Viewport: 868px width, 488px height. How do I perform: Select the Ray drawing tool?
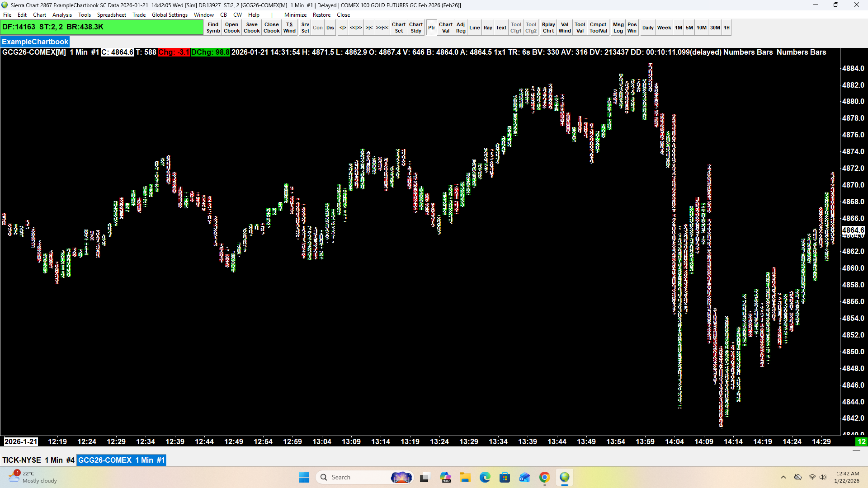488,28
